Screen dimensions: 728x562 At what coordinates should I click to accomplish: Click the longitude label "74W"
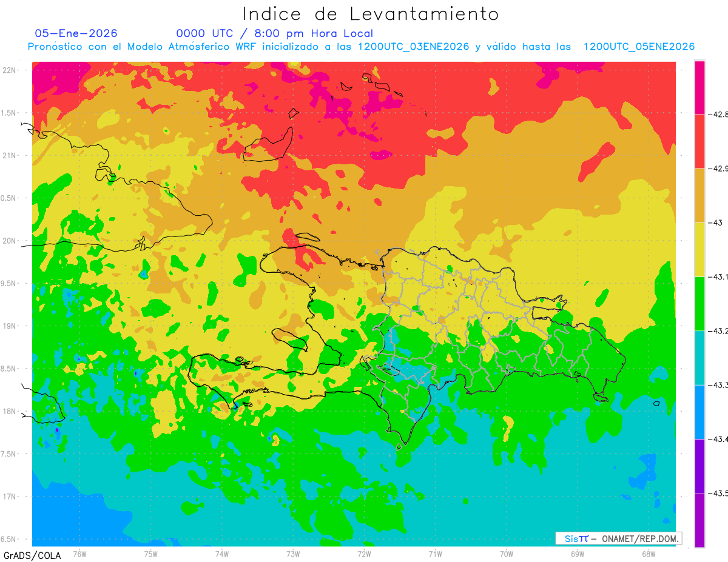point(222,554)
